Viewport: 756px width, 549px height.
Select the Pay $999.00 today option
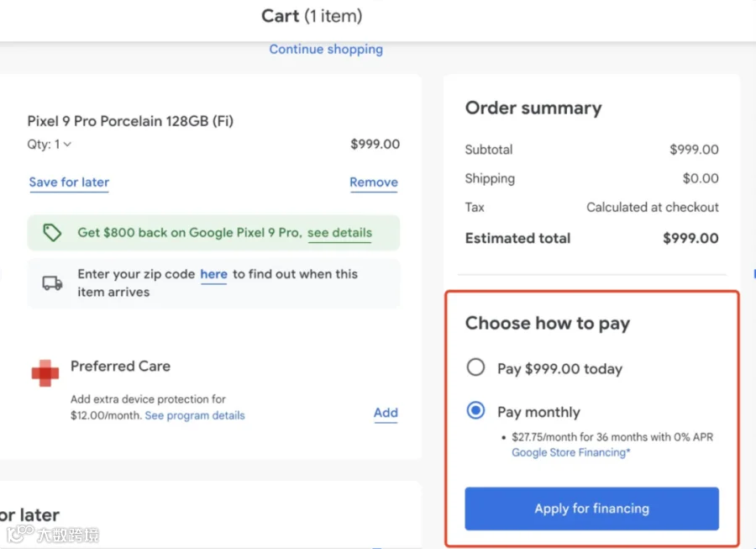coord(476,367)
